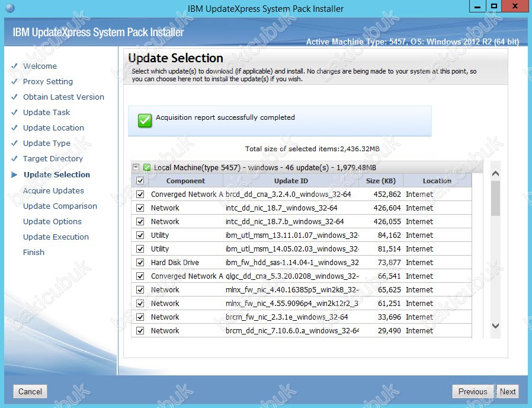Sort by the Update ID column header
The width and height of the screenshot is (532, 408).
(291, 181)
